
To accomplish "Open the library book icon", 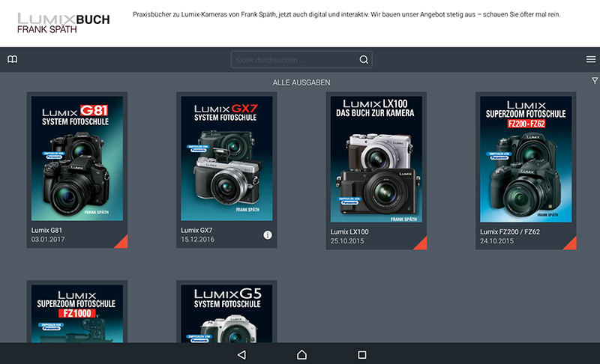I will (12, 59).
